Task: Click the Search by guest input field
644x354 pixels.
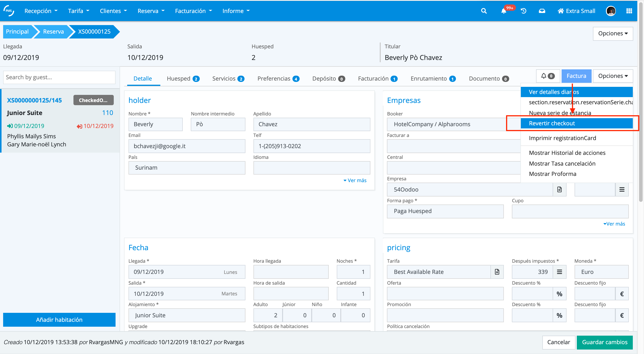Action: click(x=59, y=77)
